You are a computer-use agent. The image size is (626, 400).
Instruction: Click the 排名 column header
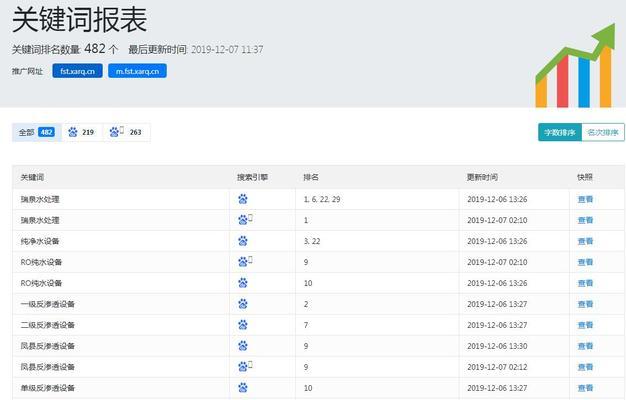point(311,177)
